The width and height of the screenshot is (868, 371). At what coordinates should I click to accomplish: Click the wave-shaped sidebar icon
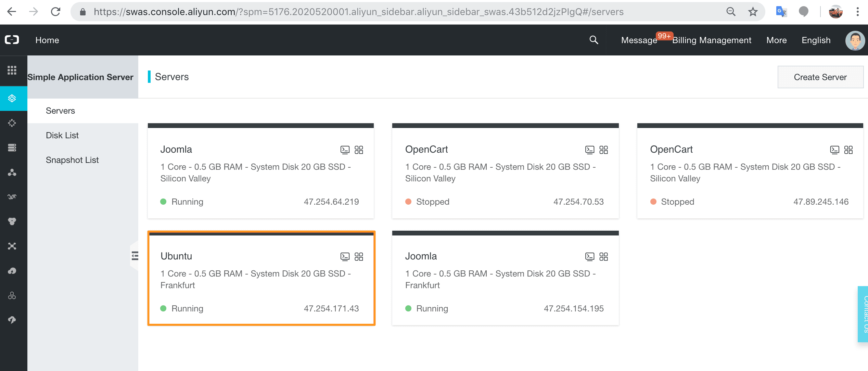coord(12,197)
